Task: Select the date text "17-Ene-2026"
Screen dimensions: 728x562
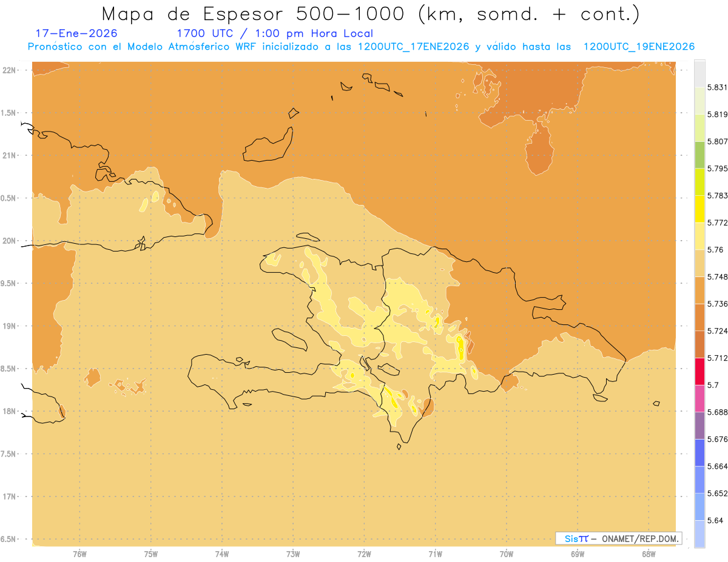Action: [76, 33]
